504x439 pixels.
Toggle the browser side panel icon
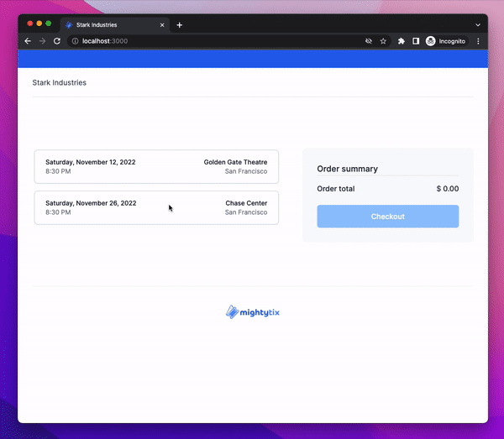click(x=416, y=41)
